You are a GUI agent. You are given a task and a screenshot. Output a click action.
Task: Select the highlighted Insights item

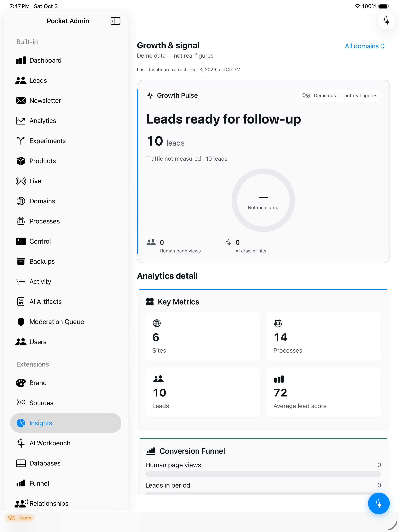click(65, 423)
